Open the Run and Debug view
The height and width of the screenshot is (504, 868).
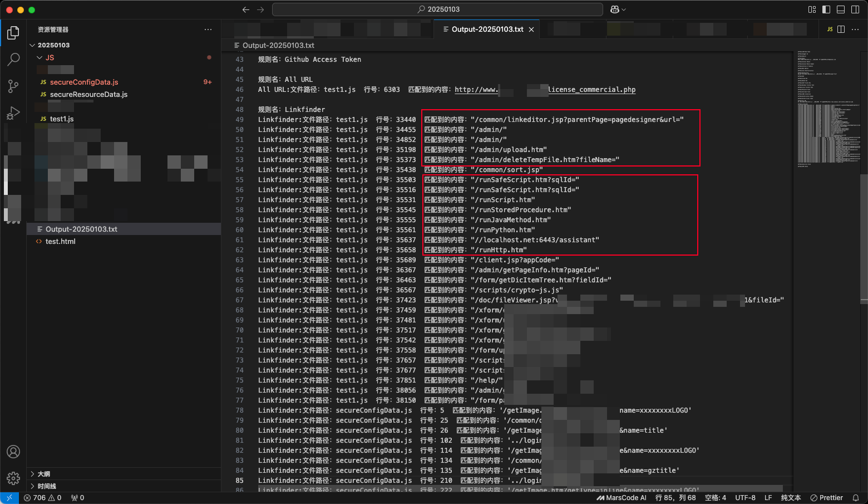(13, 113)
